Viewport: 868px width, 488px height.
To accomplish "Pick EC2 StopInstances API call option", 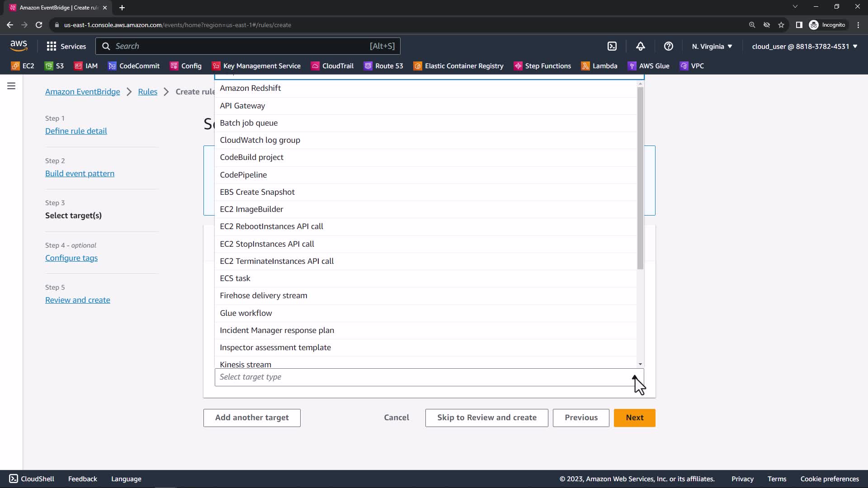I will pos(267,244).
